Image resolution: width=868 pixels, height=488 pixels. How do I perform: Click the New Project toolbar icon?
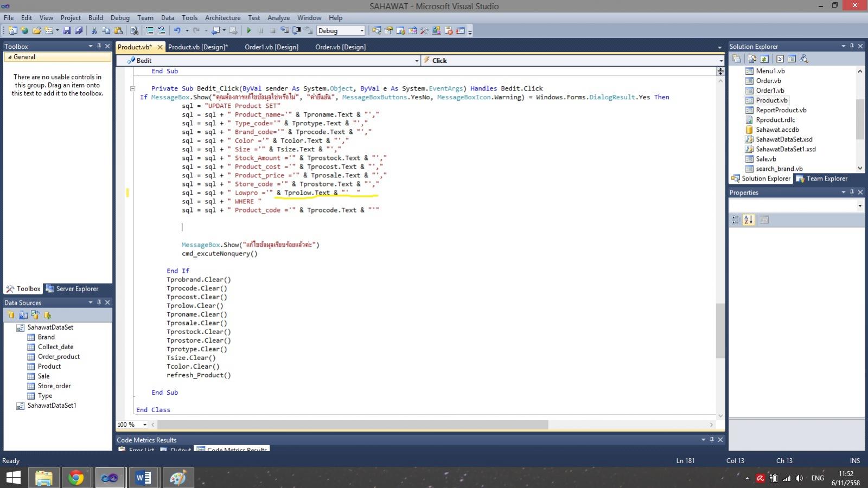tap(12, 30)
